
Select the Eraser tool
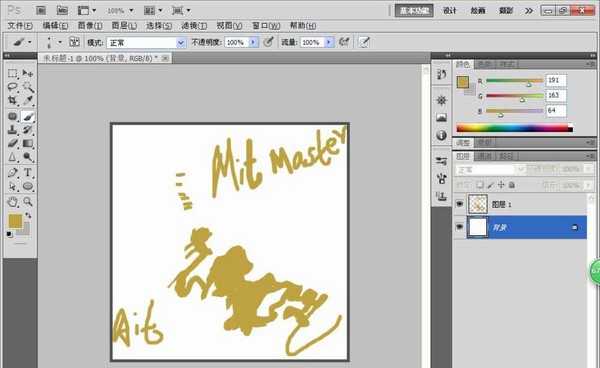coord(13,143)
